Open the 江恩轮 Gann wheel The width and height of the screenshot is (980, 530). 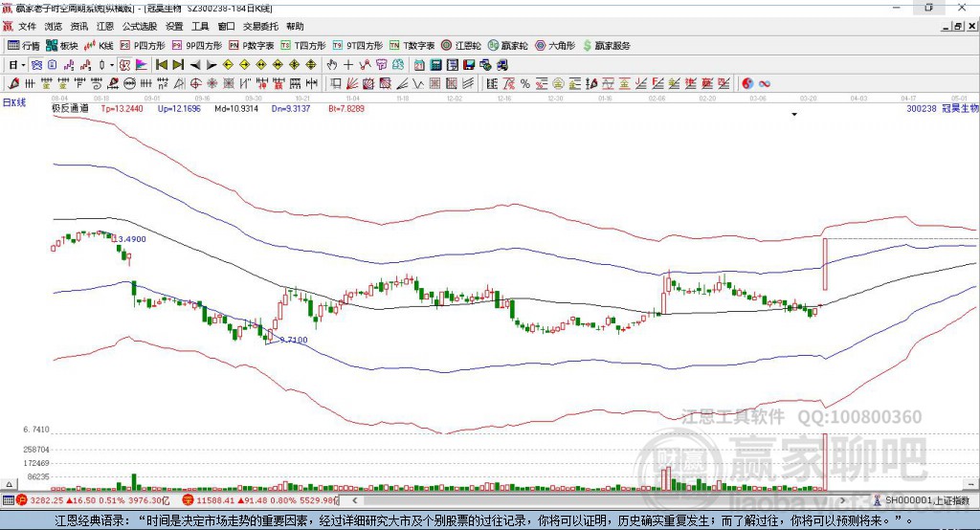tap(461, 46)
